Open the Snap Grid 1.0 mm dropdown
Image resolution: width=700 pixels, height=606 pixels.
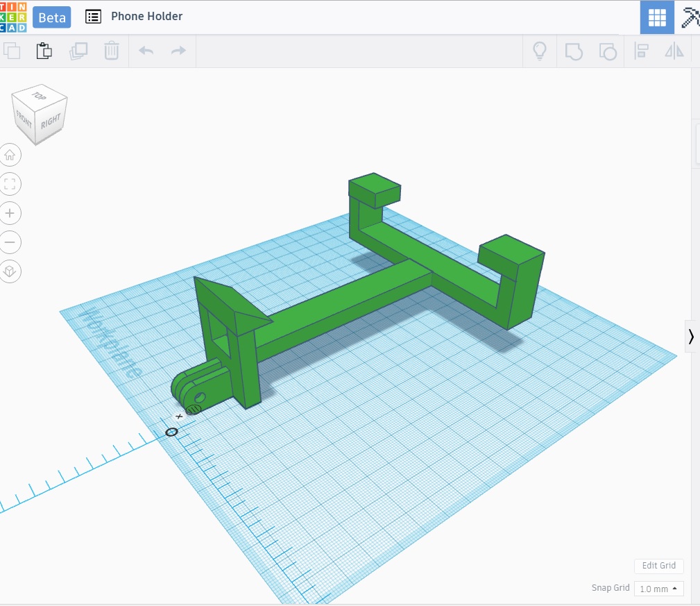658,589
